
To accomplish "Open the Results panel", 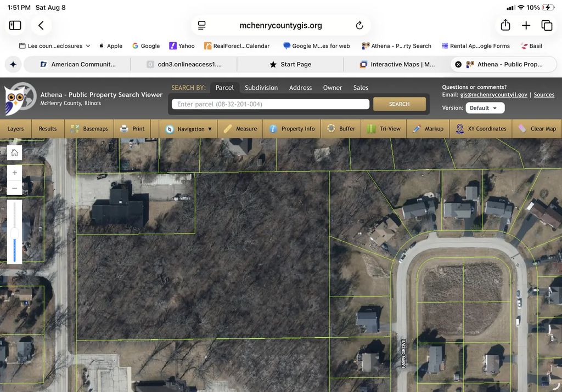I will tap(48, 129).
